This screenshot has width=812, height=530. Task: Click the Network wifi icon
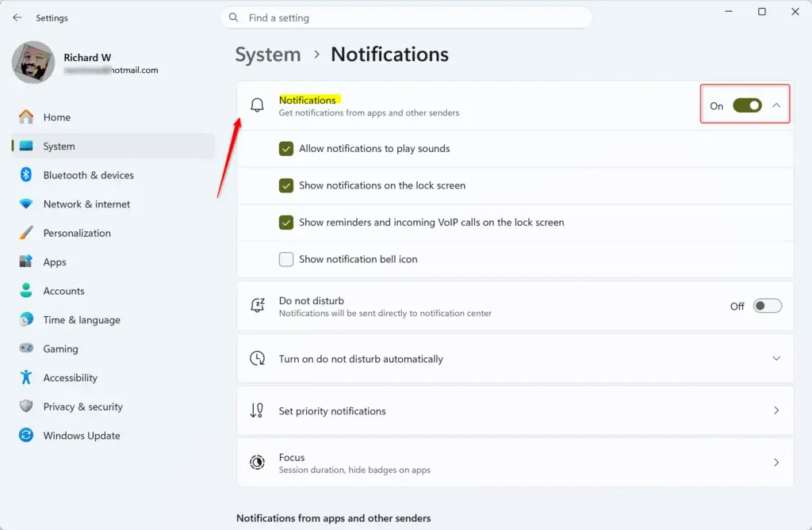[26, 204]
